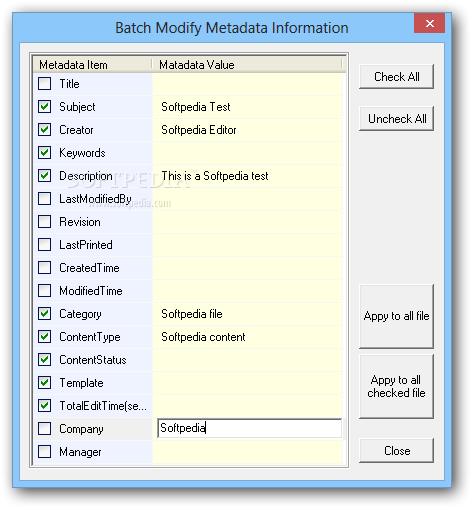Select 'This is a Softpedia test' value
This screenshot has width=472, height=508.
tap(247, 176)
